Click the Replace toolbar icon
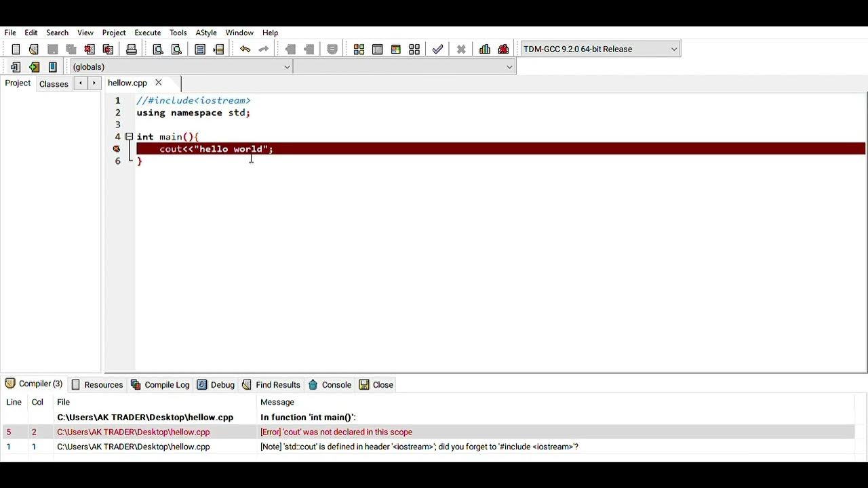 point(176,49)
